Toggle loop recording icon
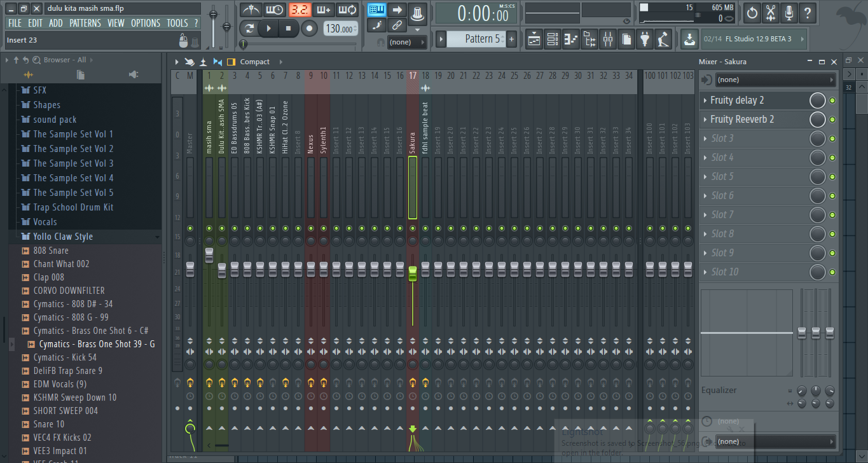 click(x=347, y=10)
